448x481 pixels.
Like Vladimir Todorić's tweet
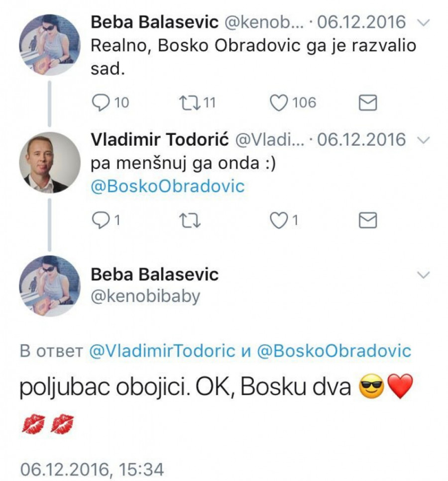[x=279, y=220]
